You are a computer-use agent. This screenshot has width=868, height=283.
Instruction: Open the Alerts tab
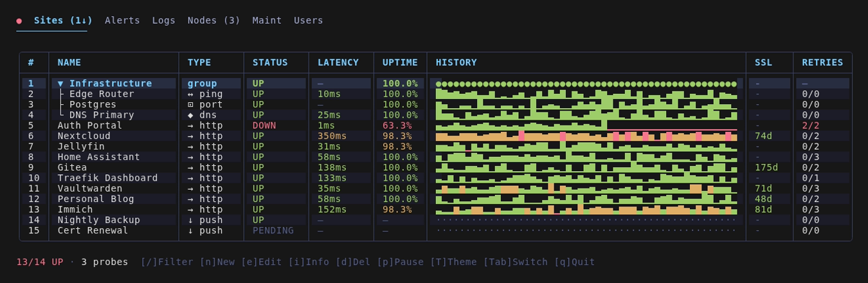pos(122,21)
